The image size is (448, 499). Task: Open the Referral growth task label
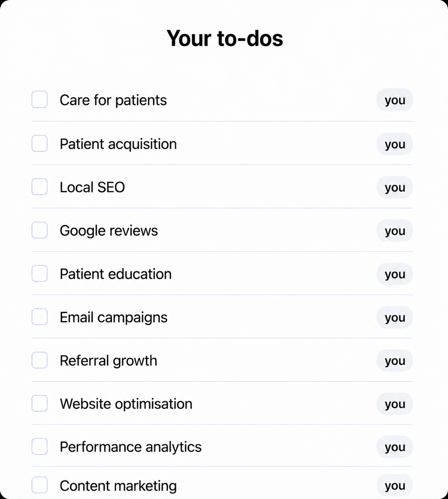coord(108,361)
